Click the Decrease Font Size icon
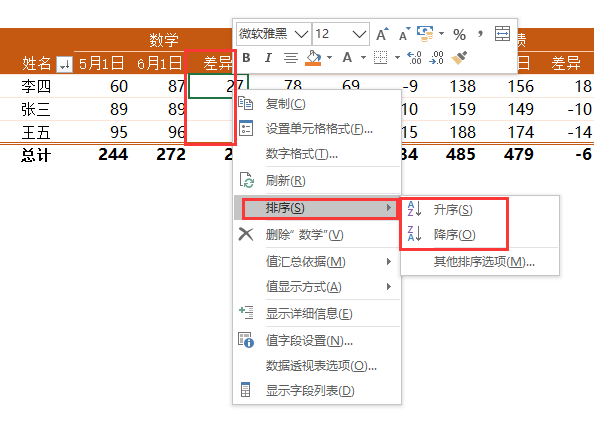594x427 pixels. pos(405,34)
